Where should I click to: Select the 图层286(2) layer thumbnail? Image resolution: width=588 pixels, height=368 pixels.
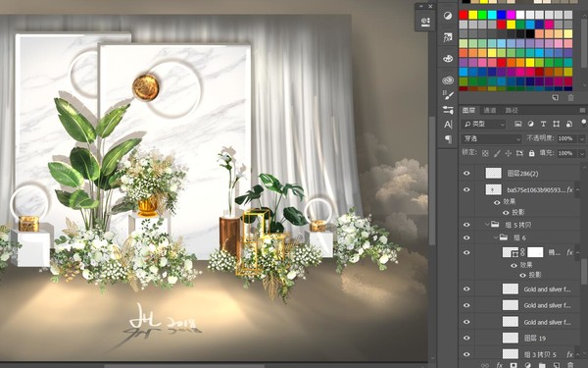(493, 173)
